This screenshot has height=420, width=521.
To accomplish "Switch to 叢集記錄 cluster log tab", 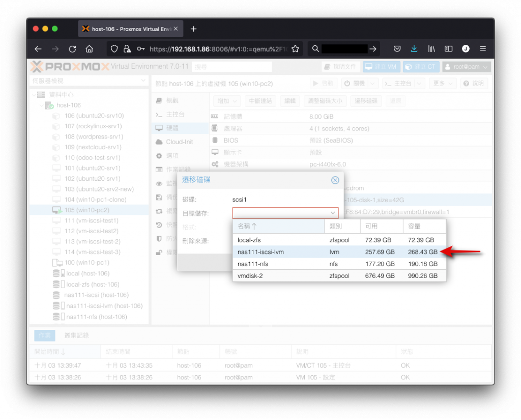I will [x=76, y=335].
